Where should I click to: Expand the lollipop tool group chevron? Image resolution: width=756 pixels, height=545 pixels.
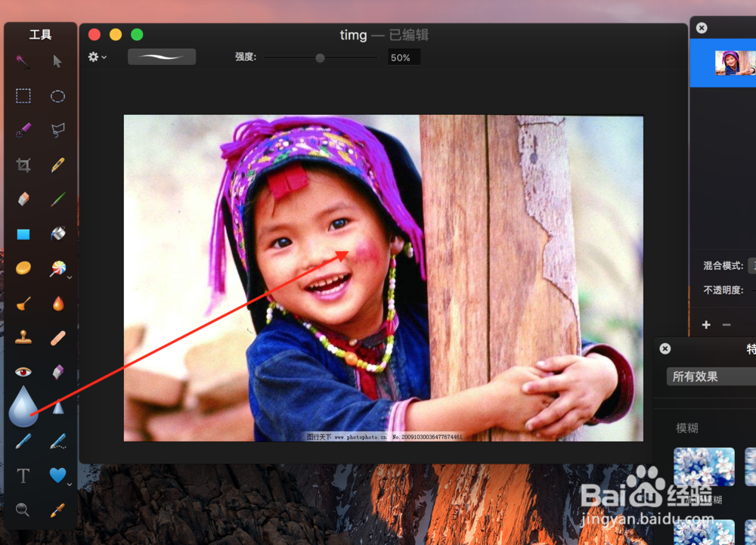coord(70,277)
